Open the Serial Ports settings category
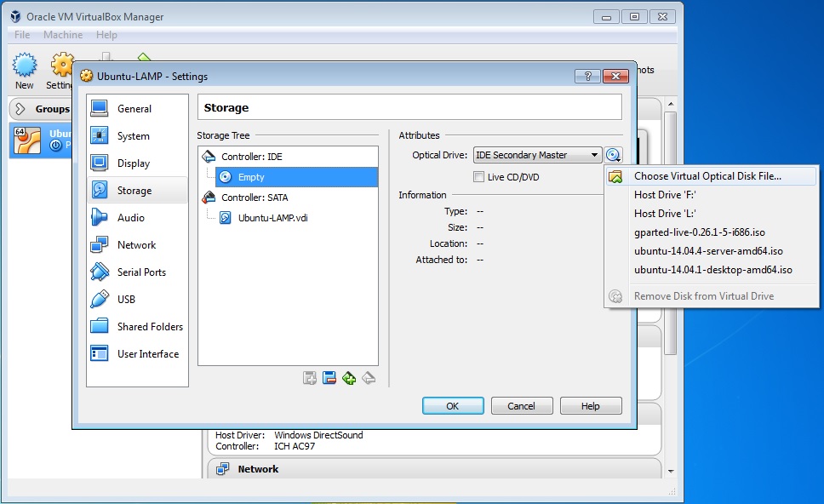 (x=137, y=272)
